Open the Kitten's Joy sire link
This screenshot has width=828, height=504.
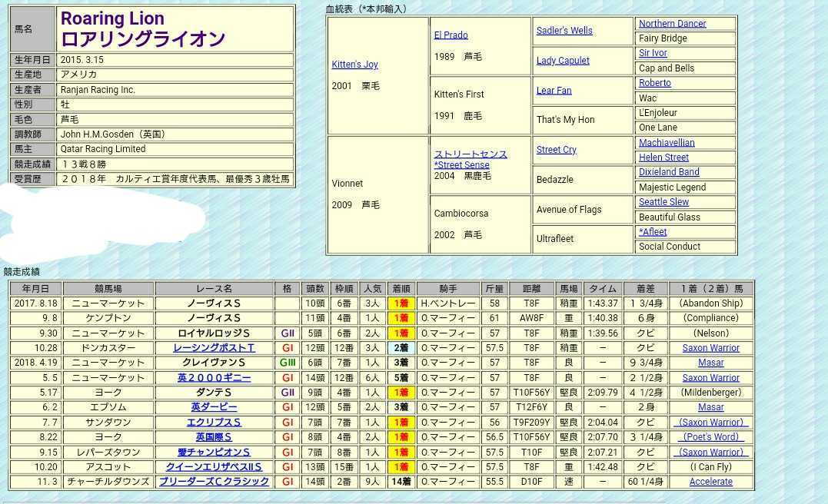[x=354, y=65]
